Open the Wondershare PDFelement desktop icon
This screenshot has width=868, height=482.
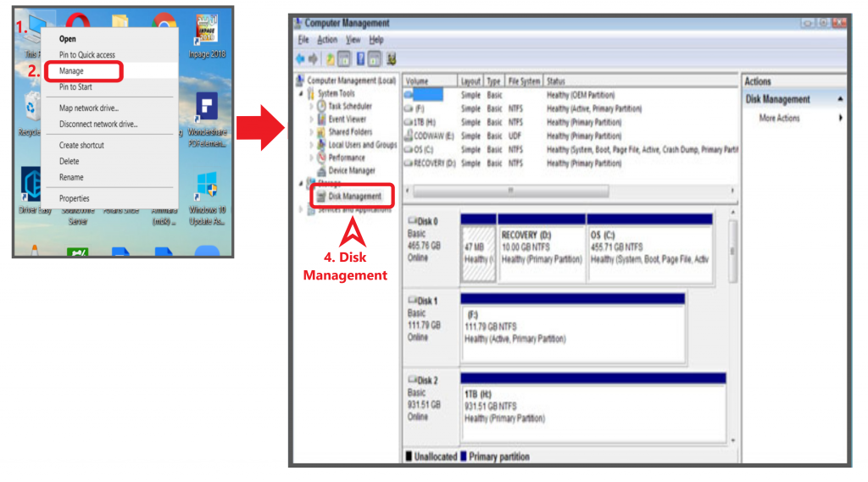[x=207, y=119]
